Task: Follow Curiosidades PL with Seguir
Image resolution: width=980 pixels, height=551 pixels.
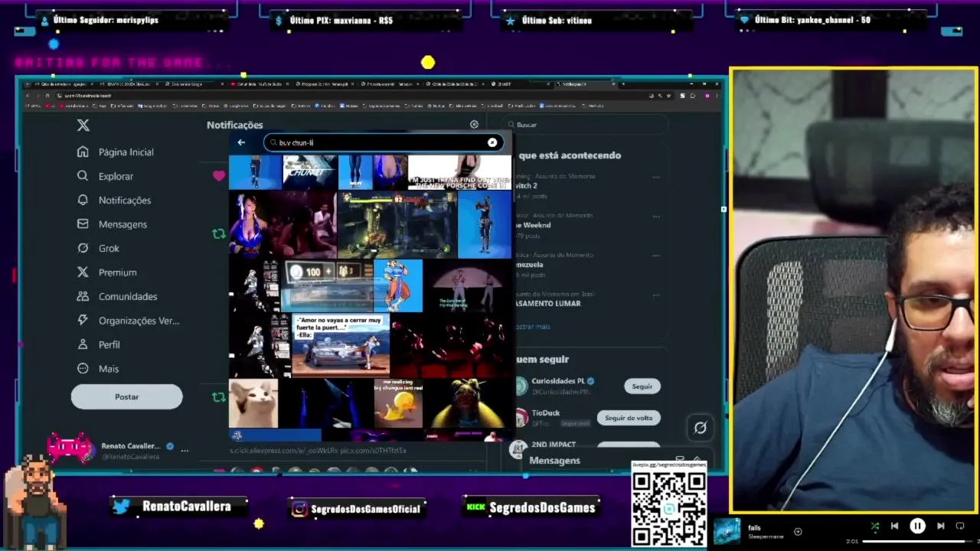Action: pos(642,386)
